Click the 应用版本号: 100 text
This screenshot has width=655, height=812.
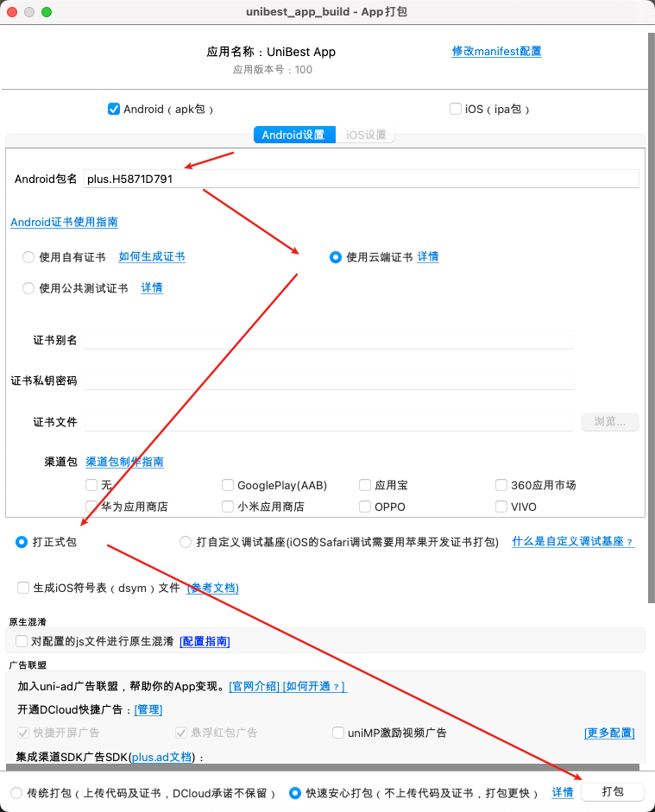click(x=273, y=69)
